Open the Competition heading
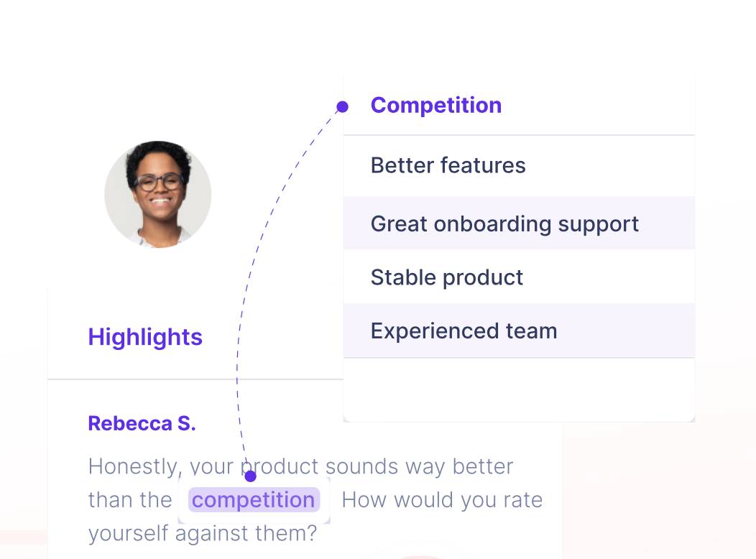Screen dimensions: 756x559 [x=436, y=105]
